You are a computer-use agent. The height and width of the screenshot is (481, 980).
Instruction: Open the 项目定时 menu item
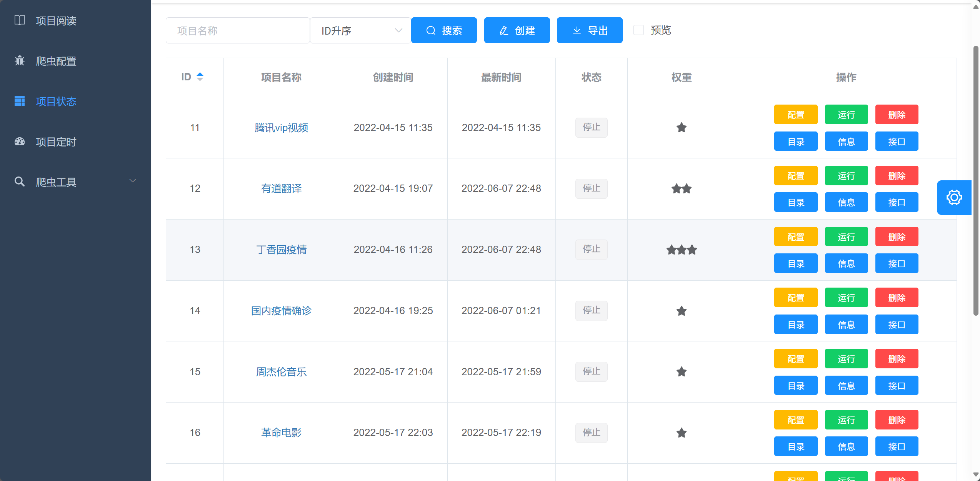point(56,142)
